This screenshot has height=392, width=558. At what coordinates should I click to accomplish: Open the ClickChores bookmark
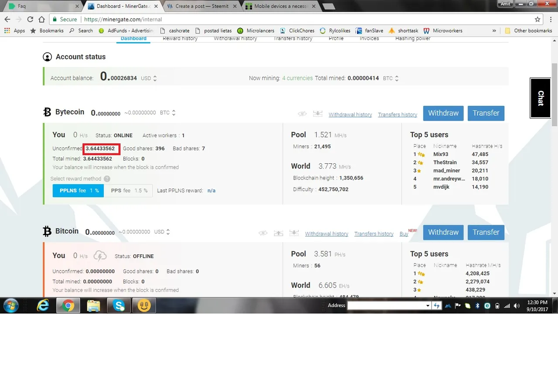pos(297,30)
